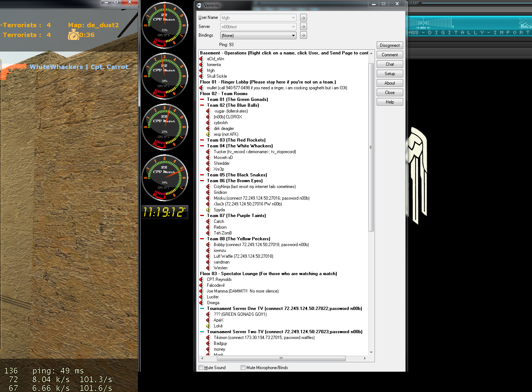Viewport: 532px width, 392px height.
Task: Click the speaker icon beside dirk deagler
Action: click(208, 128)
